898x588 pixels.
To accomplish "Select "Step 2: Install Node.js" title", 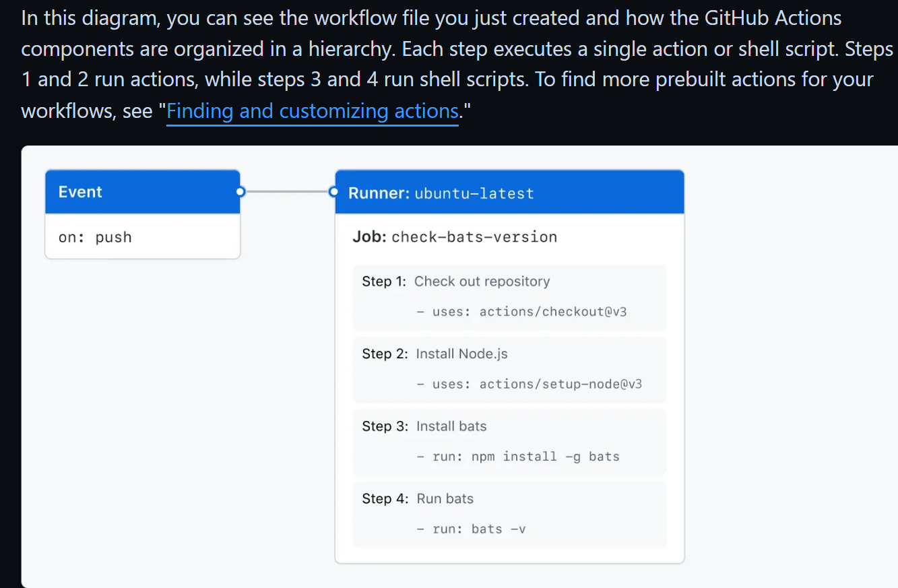I will tap(435, 354).
